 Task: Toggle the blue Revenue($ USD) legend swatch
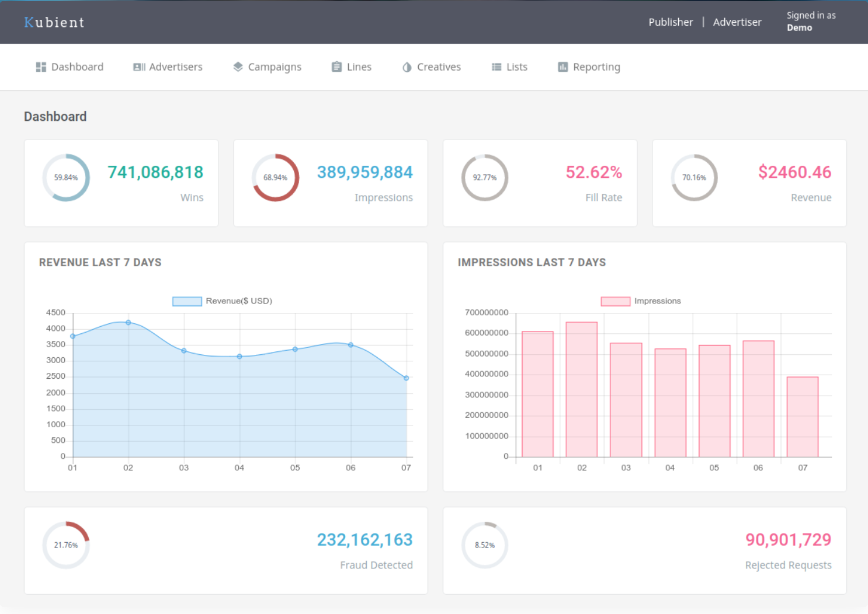(x=187, y=301)
